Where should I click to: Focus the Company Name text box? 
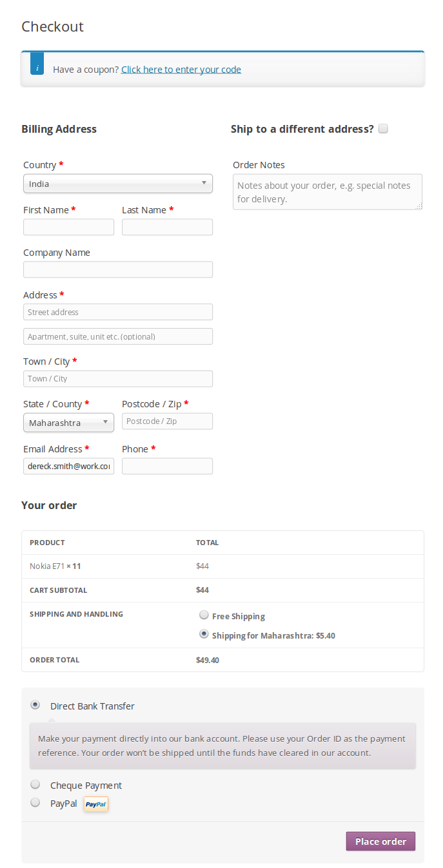(x=117, y=269)
